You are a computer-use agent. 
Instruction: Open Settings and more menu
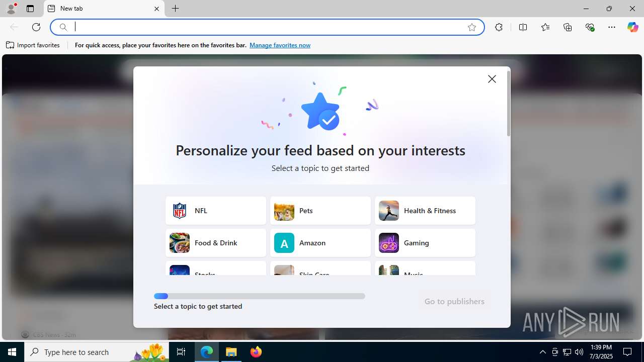pyautogui.click(x=612, y=27)
